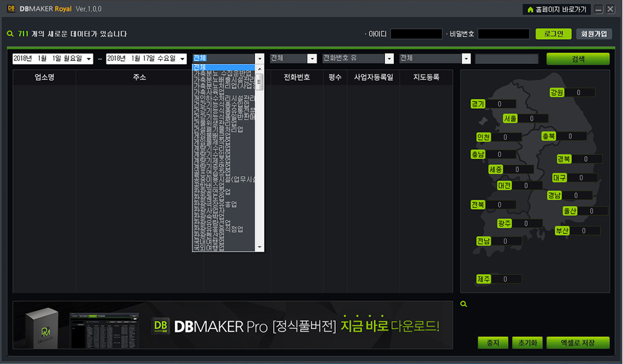
Task: Open the DBMAKER Pro download banner
Action: (233, 325)
